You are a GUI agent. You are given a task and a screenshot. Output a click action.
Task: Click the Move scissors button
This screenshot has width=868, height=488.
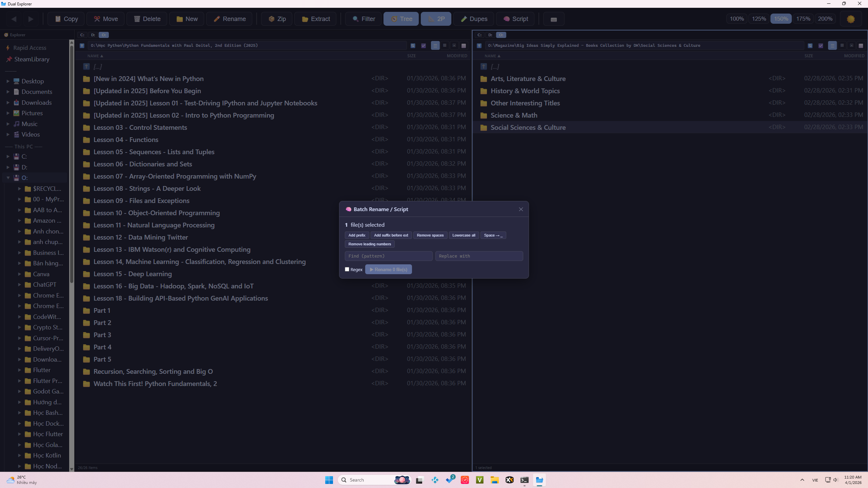[105, 19]
